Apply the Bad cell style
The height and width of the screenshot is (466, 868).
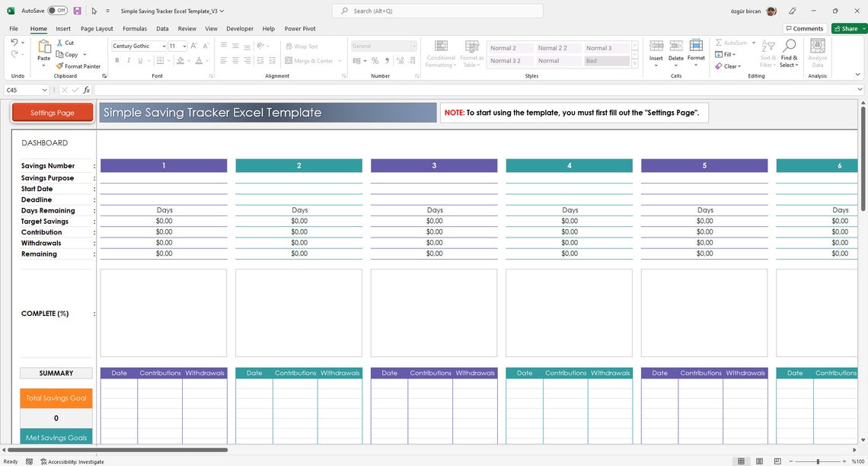tap(607, 61)
